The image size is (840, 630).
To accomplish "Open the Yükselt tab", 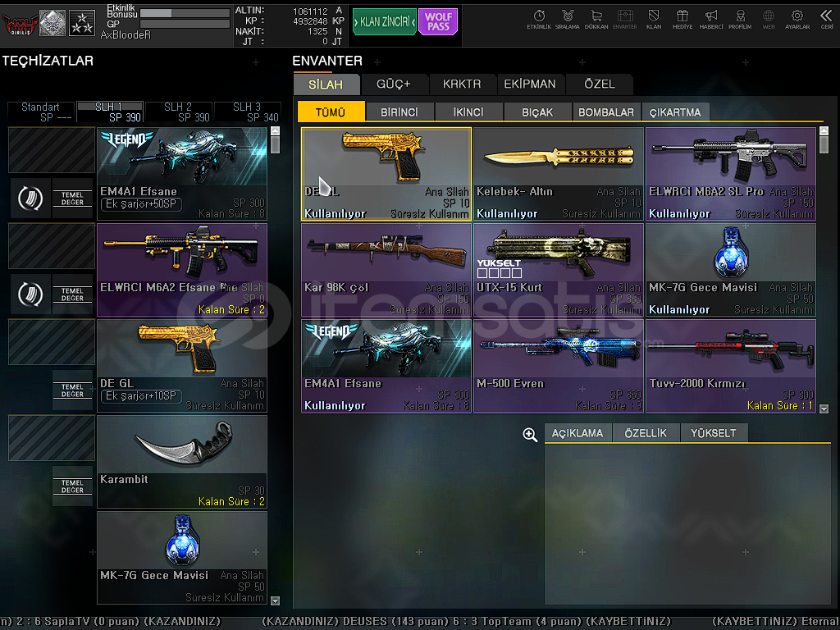I will point(714,433).
